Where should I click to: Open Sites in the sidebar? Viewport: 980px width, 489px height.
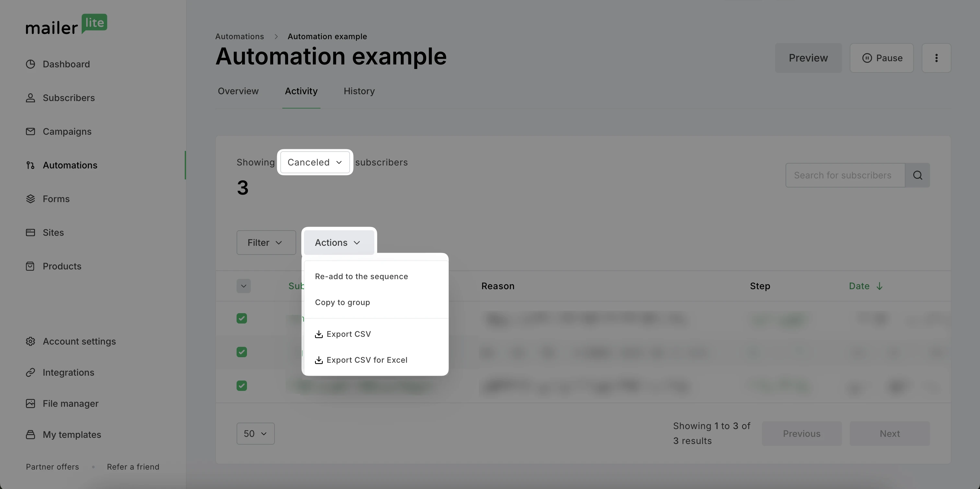tap(53, 233)
